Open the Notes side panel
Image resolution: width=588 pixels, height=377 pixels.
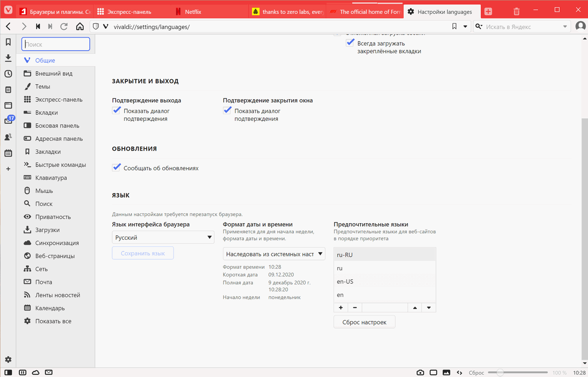coord(8,90)
